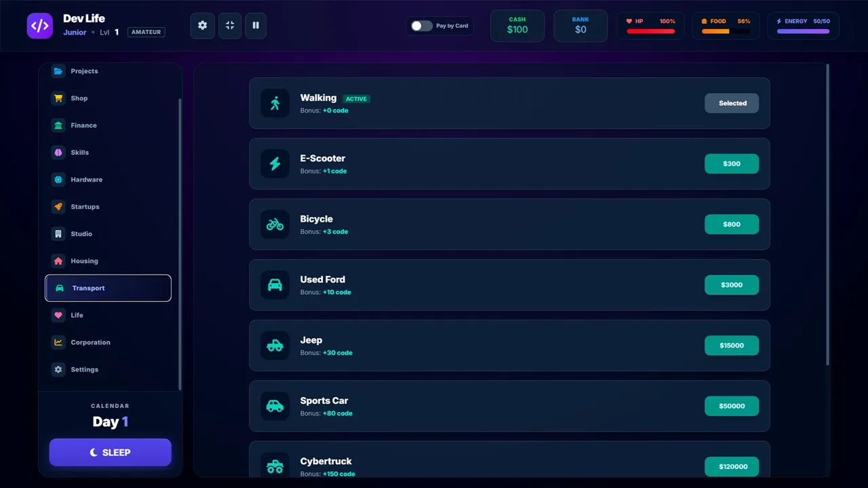Screen dimensions: 868x488
Task: Open the Shop cart icon in sidebar
Action: click(x=58, y=98)
